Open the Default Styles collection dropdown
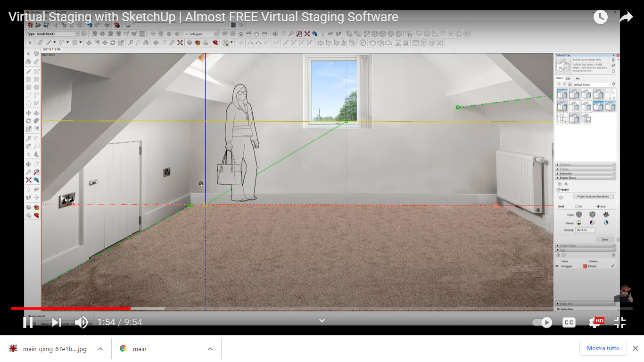 (x=591, y=84)
